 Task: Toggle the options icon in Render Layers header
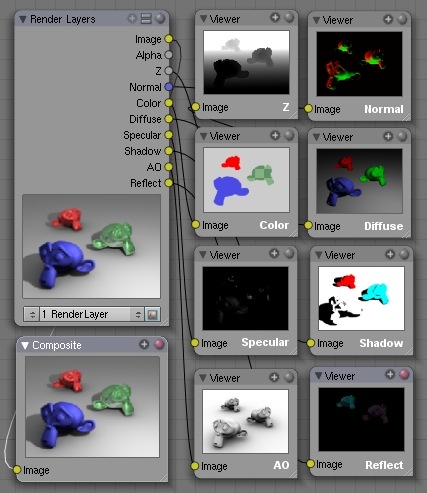[x=146, y=18]
